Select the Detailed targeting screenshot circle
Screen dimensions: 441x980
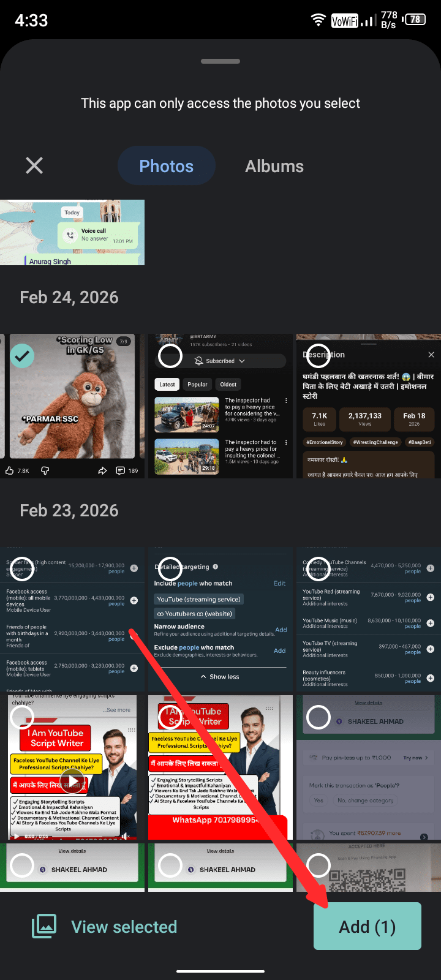coord(170,568)
